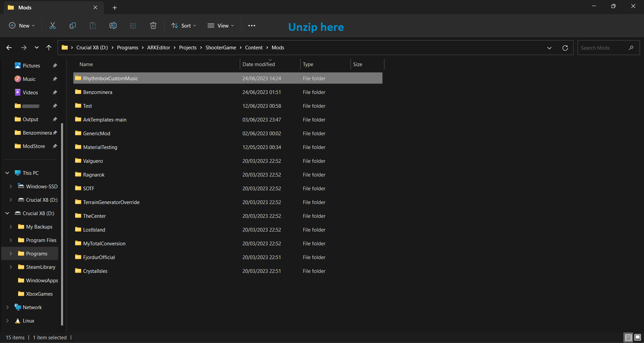Viewport: 644px width, 343px height.
Task: Select the GenericMod folder
Action: coord(228,133)
